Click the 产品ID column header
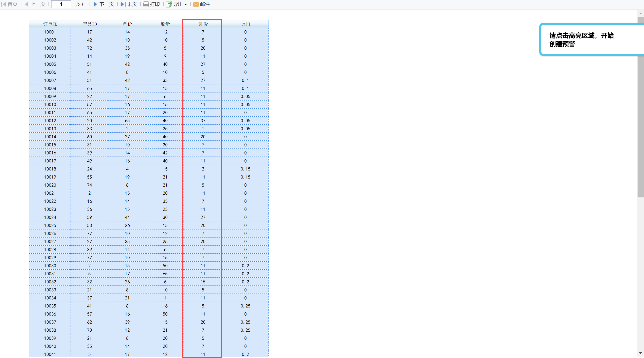This screenshot has height=358, width=644. [90, 24]
